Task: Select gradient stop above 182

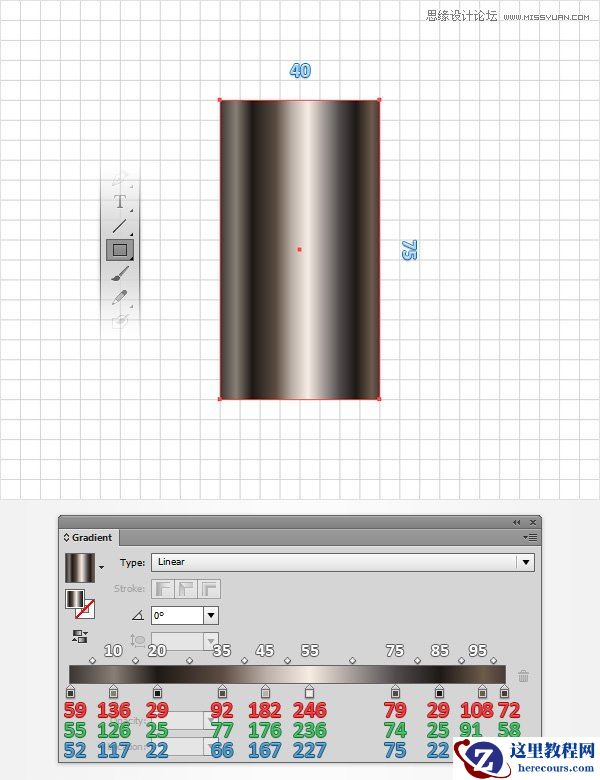Action: tap(265, 691)
